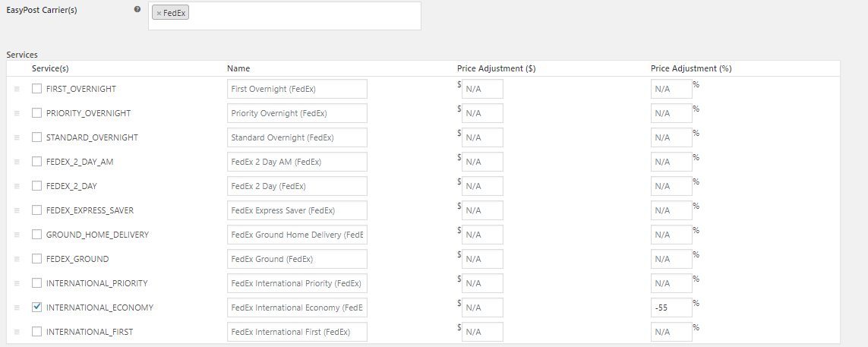Edit the FedEx International Economy name field
The width and height of the screenshot is (868, 347).
click(x=297, y=308)
